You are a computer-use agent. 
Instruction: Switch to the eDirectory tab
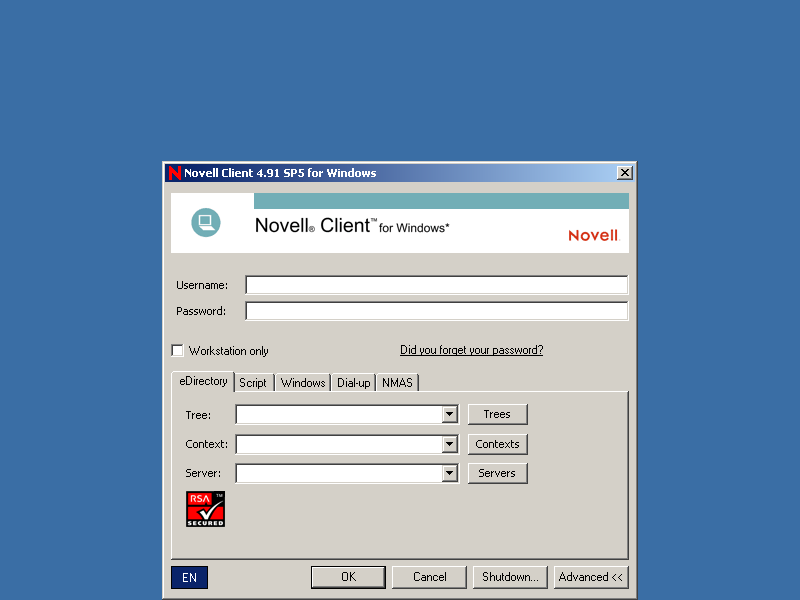[x=203, y=381]
